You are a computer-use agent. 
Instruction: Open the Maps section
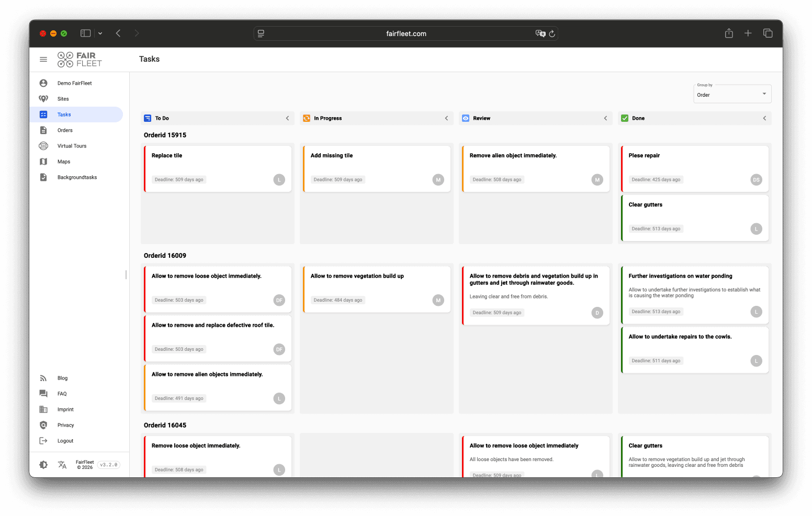coord(63,161)
